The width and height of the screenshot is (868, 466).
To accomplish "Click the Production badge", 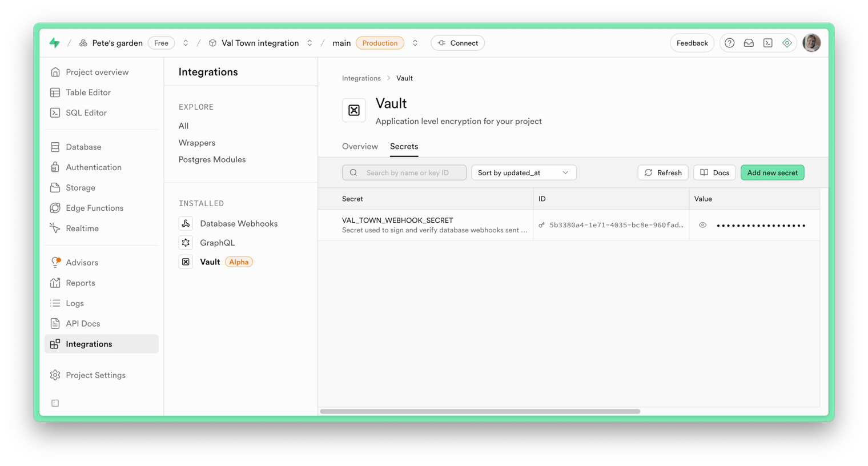I will pos(380,43).
